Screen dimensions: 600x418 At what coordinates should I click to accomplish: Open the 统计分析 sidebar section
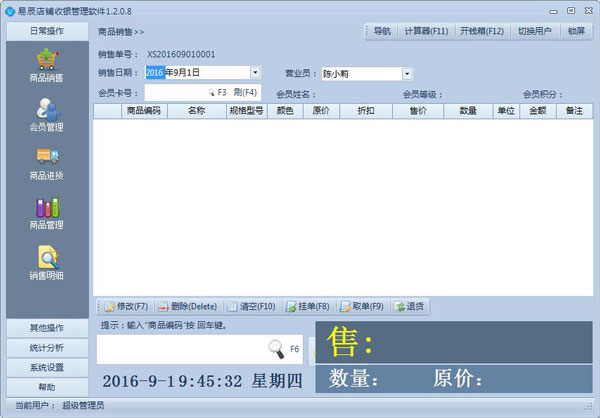point(47,348)
